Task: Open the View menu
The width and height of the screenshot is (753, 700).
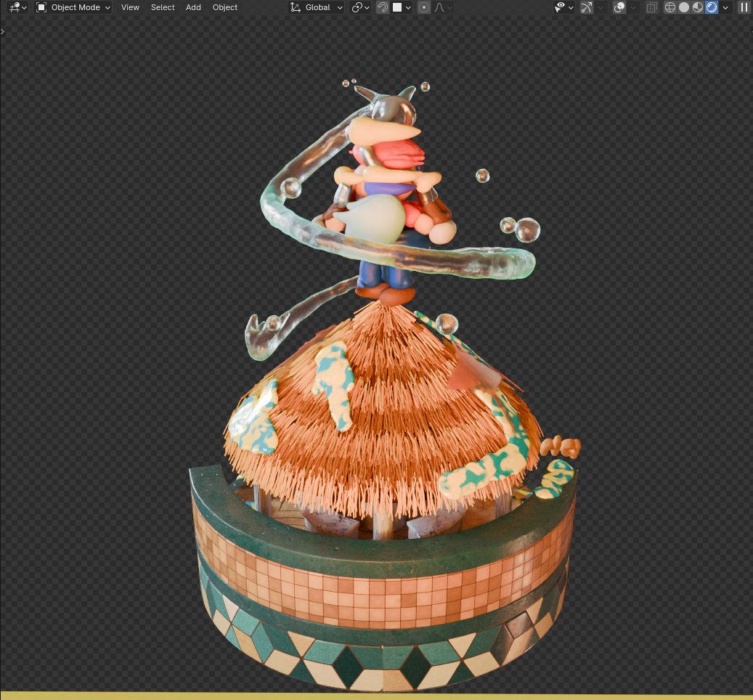Action: click(130, 7)
